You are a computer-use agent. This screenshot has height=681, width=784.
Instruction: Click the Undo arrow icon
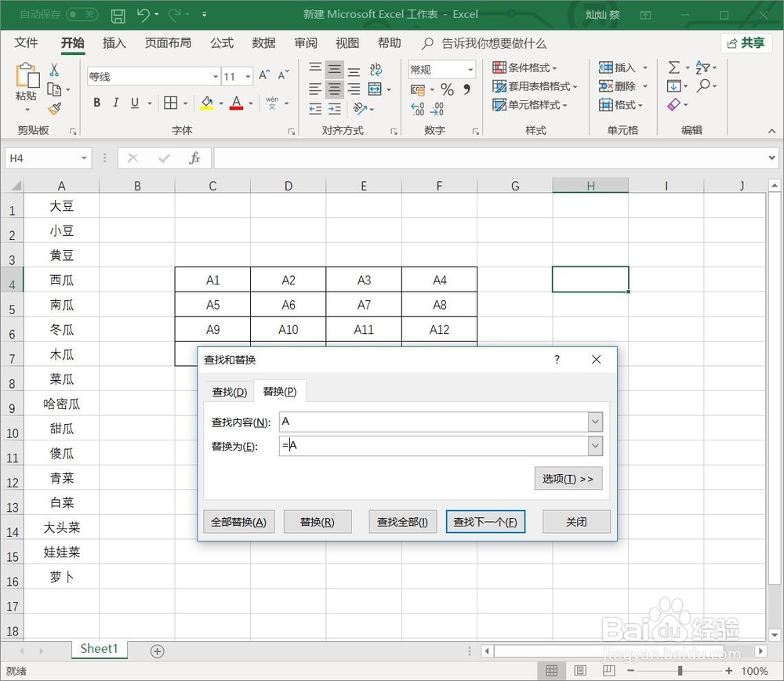pyautogui.click(x=143, y=15)
